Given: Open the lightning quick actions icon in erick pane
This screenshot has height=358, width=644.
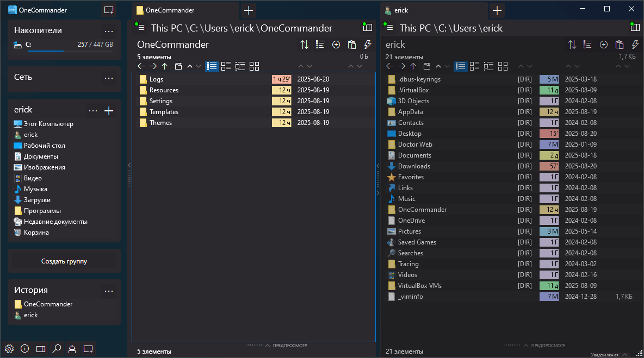Looking at the screenshot, I should [x=635, y=45].
